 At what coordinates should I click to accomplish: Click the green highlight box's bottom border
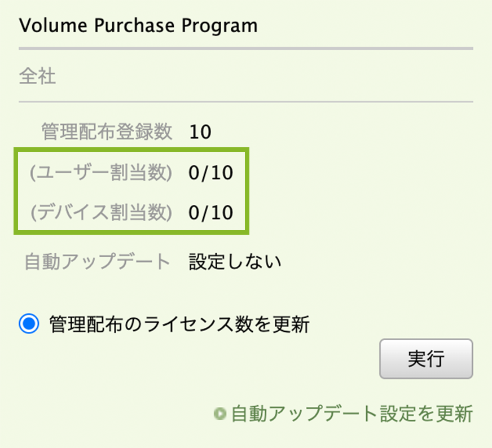[x=131, y=231]
